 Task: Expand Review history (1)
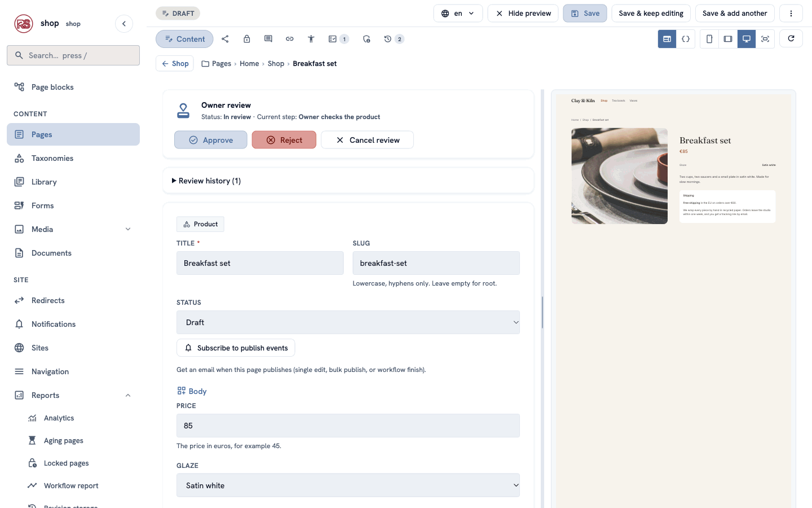pyautogui.click(x=206, y=181)
